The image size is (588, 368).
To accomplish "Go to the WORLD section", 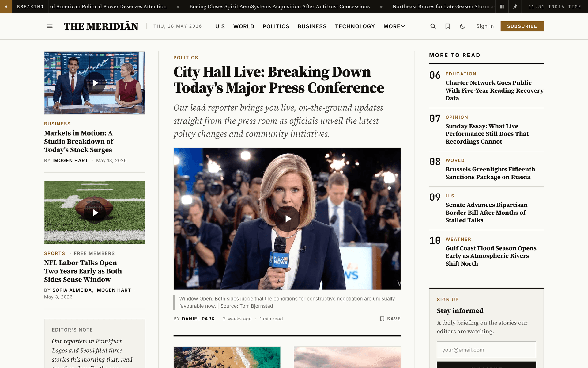I will click(x=244, y=26).
